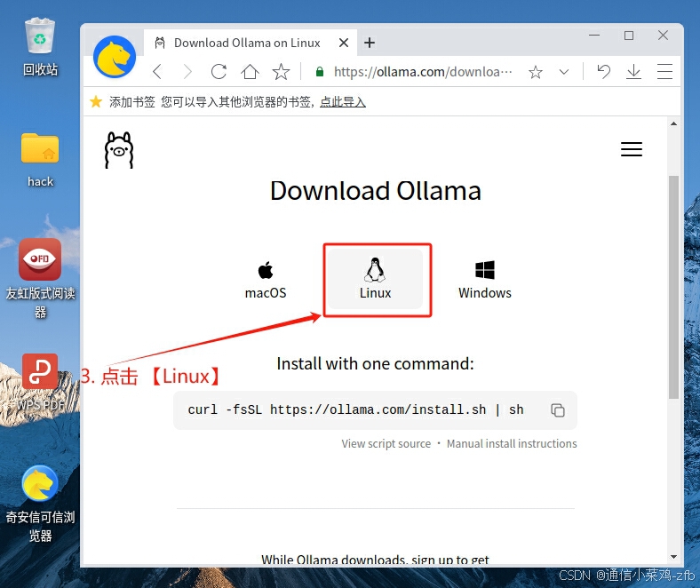Click the Ollama llama logo
Image resolution: width=700 pixels, height=588 pixels.
pyautogui.click(x=119, y=150)
